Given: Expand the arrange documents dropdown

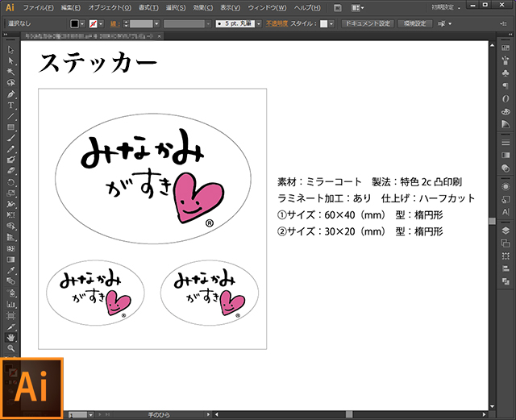Looking at the screenshot, I should tap(357, 7).
